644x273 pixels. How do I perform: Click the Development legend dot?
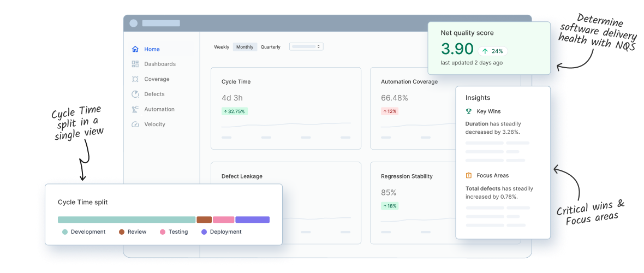point(65,232)
